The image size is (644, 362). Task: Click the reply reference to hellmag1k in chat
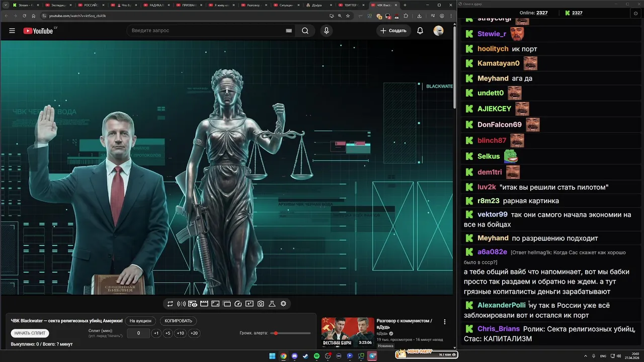coord(544,257)
